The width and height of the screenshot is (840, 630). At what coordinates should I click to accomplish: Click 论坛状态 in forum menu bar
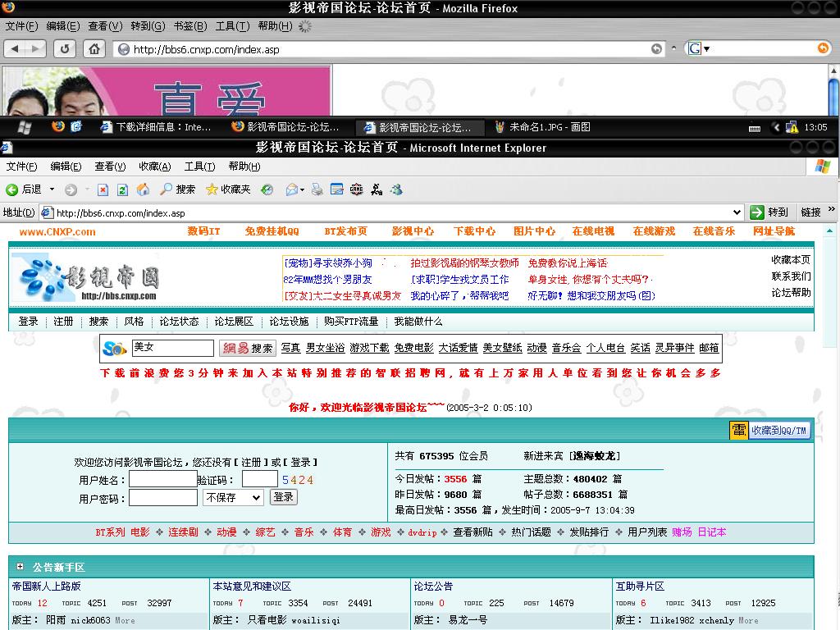pyautogui.click(x=179, y=322)
